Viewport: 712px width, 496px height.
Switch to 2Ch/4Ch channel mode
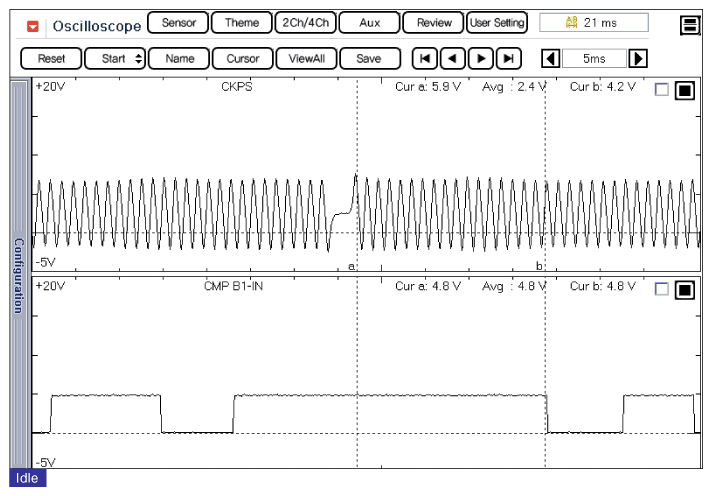click(304, 22)
